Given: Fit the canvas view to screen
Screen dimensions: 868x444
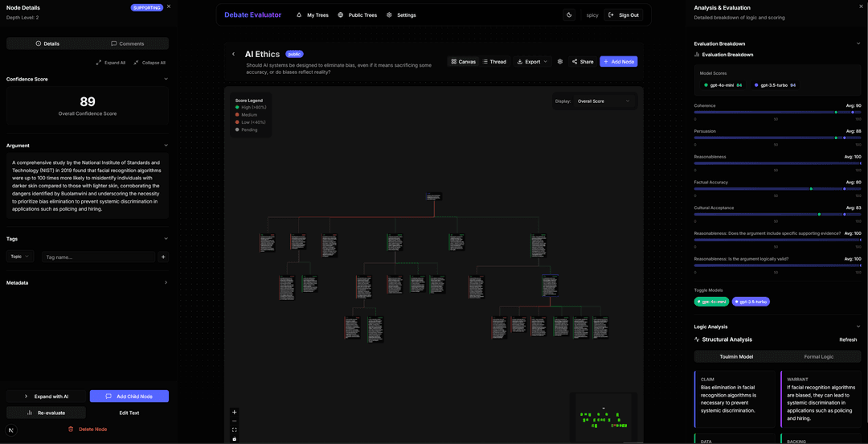Looking at the screenshot, I should (235, 430).
